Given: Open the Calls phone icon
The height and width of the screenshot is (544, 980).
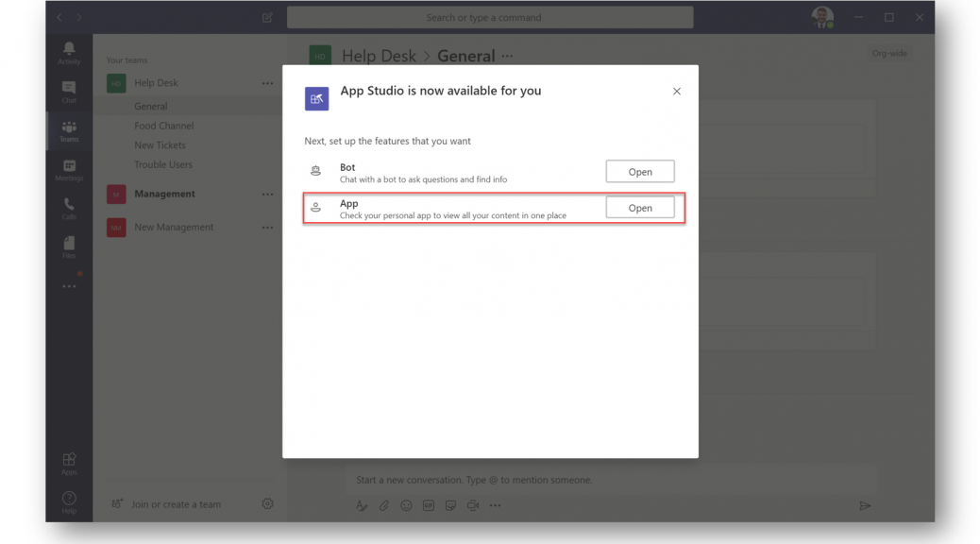Looking at the screenshot, I should pyautogui.click(x=69, y=209).
